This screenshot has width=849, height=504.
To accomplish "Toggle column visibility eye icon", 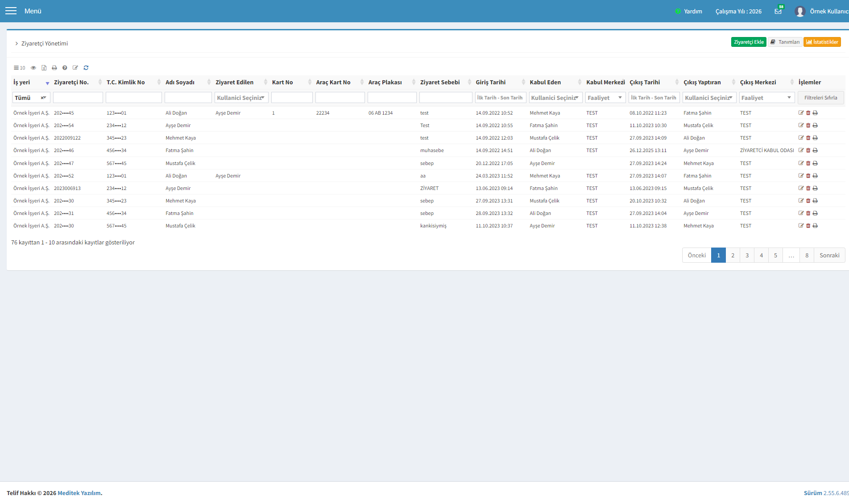I will click(x=33, y=68).
